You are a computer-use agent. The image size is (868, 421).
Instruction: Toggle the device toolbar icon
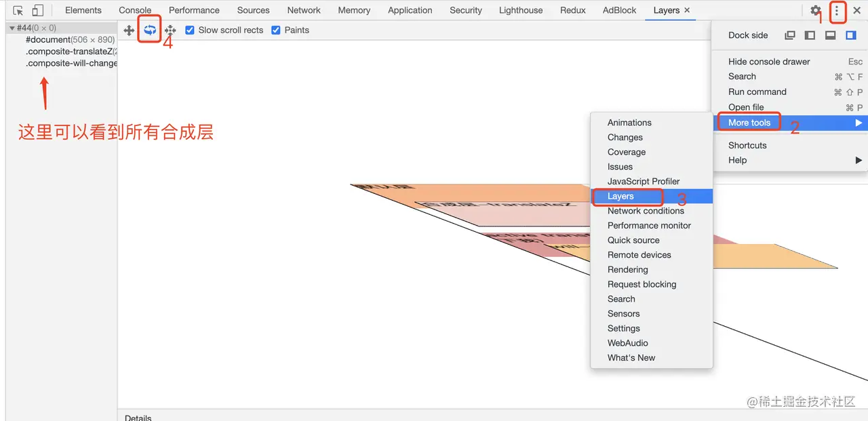point(38,10)
